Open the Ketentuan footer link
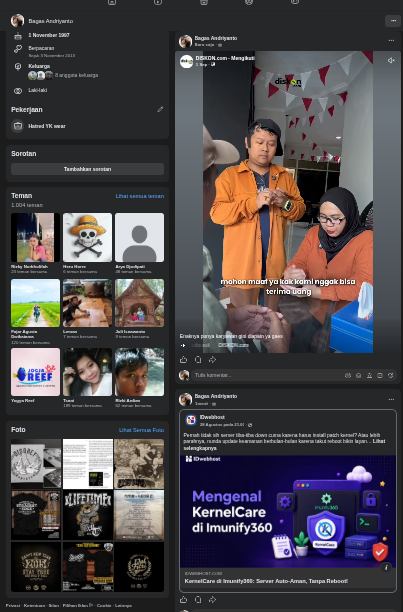The image size is (403, 612). (x=34, y=605)
